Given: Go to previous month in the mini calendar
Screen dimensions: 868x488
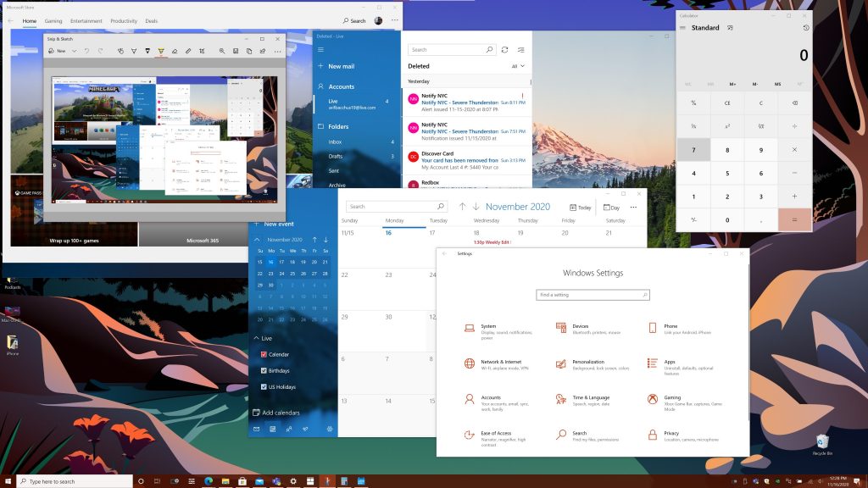Looking at the screenshot, I should click(314, 240).
